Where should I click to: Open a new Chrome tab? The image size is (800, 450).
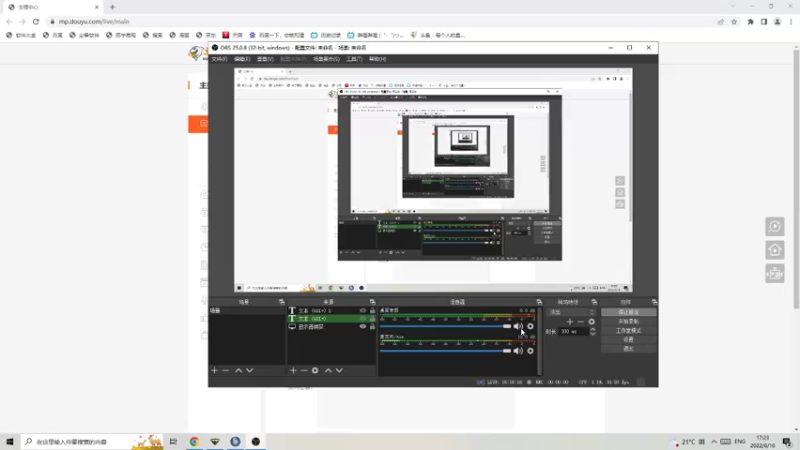112,7
